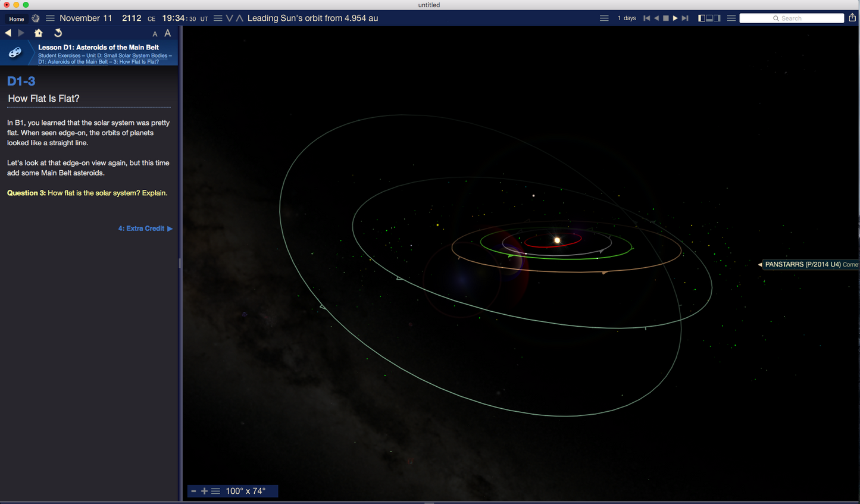
Task: Click the Search input field
Action: tap(798, 18)
